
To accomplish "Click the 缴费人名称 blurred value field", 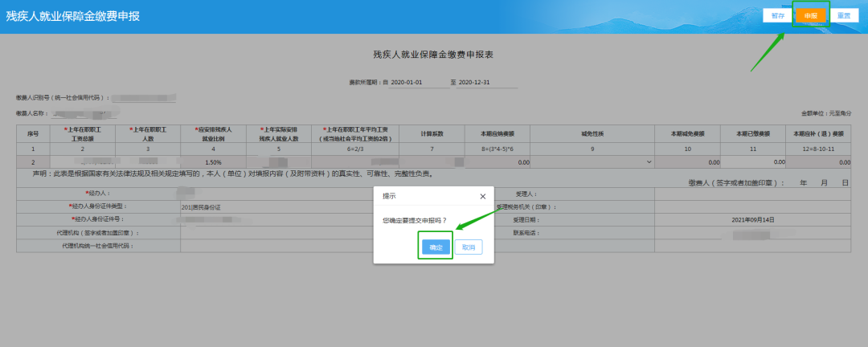I will click(84, 113).
